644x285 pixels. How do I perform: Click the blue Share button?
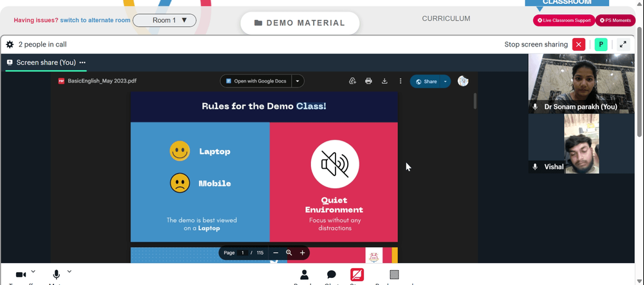point(426,81)
